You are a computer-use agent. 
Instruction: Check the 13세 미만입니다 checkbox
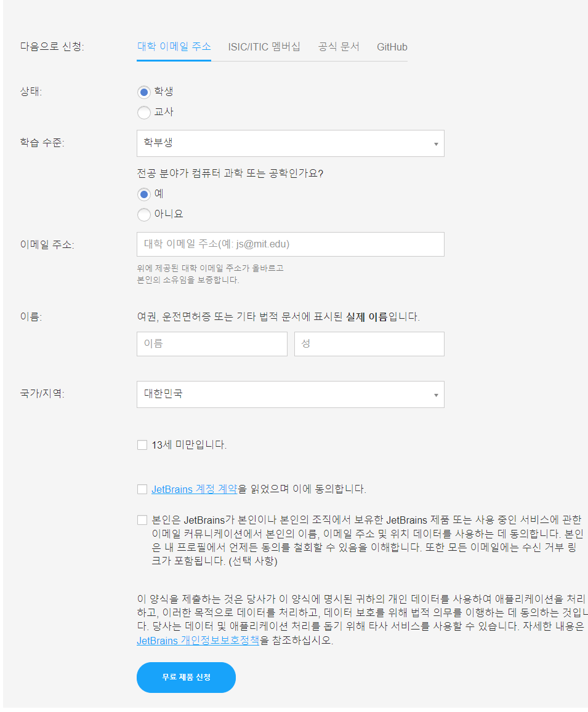[142, 445]
